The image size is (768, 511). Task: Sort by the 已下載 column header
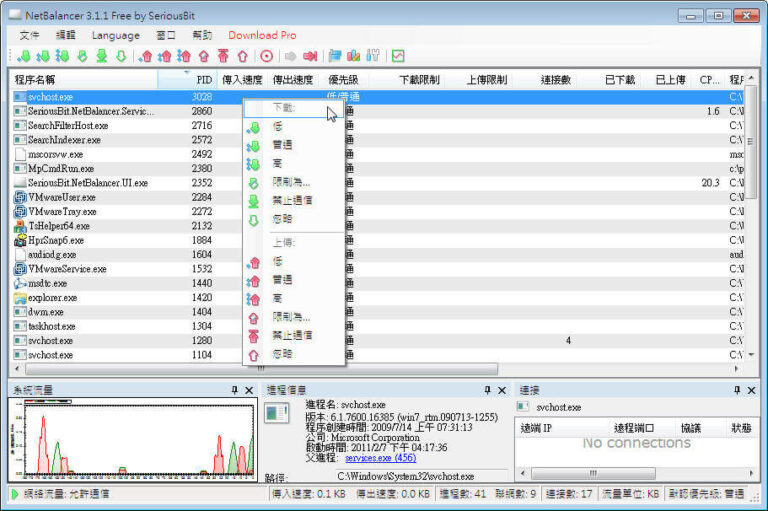[608, 80]
